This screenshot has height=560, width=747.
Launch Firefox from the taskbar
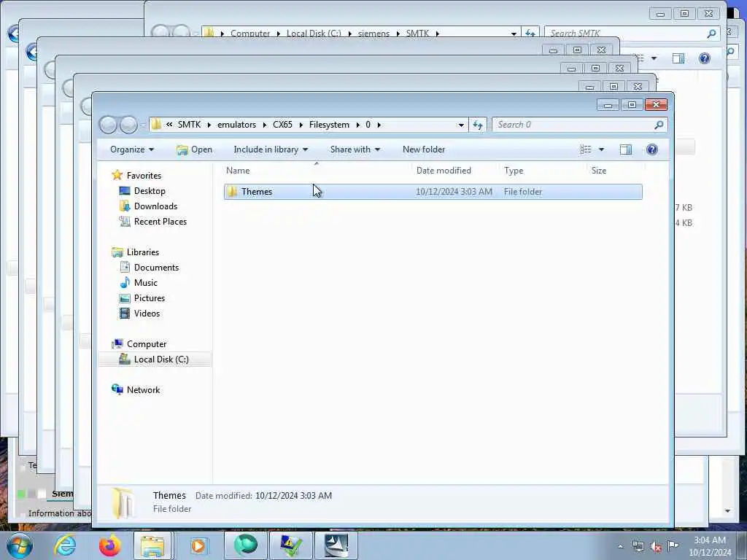[x=109, y=545]
